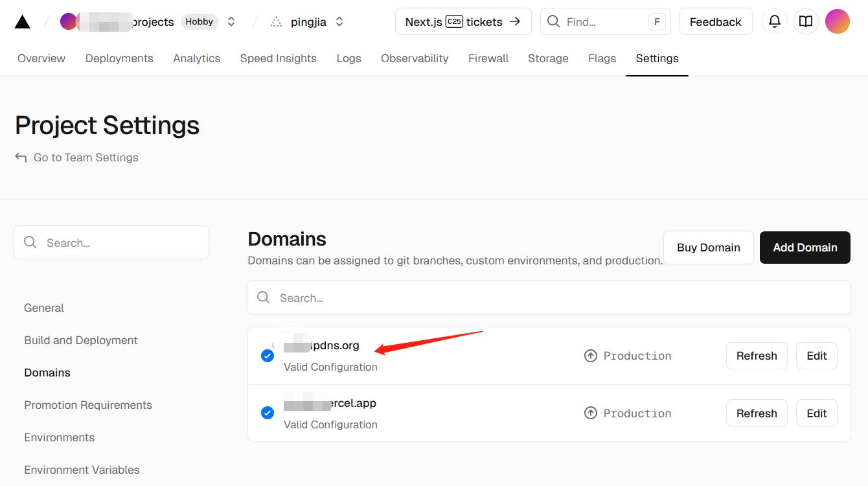Click the pingjia project triangle icon
The width and height of the screenshot is (868, 486).
[277, 22]
